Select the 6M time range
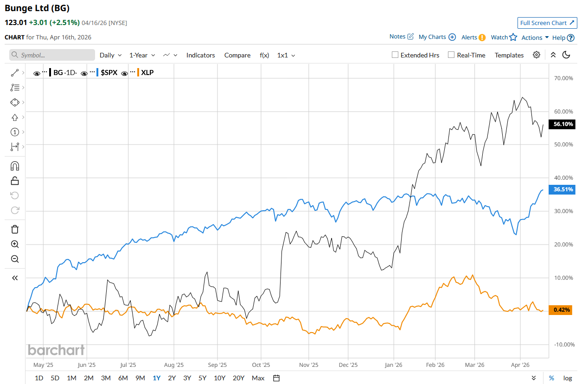Viewport: 588px width, 384px height. pyautogui.click(x=123, y=378)
